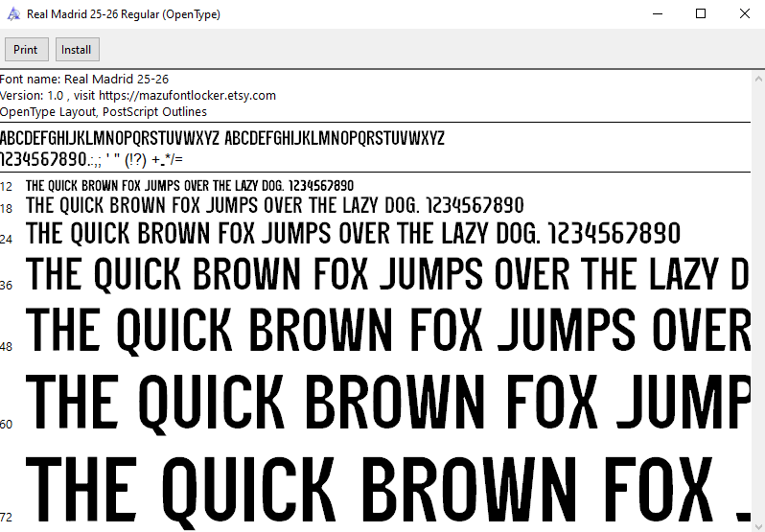Viewport: 765px width, 532px height.
Task: Click the 18 point size label
Action: point(7,208)
